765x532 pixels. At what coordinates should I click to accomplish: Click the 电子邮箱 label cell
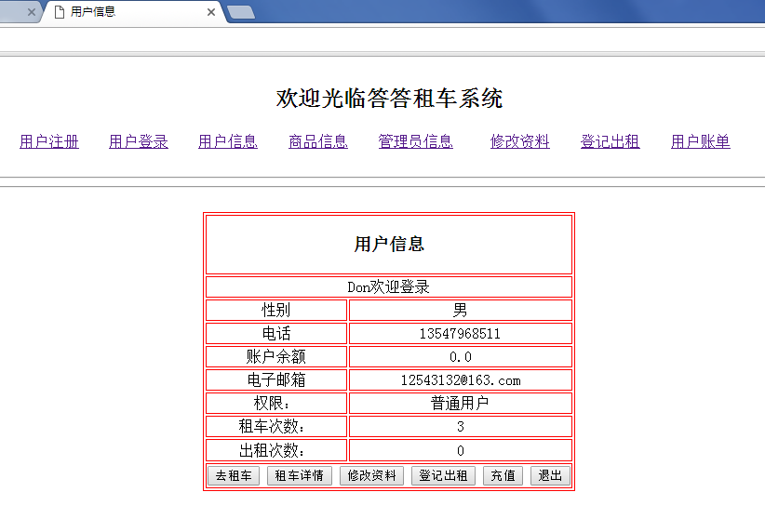pos(276,379)
